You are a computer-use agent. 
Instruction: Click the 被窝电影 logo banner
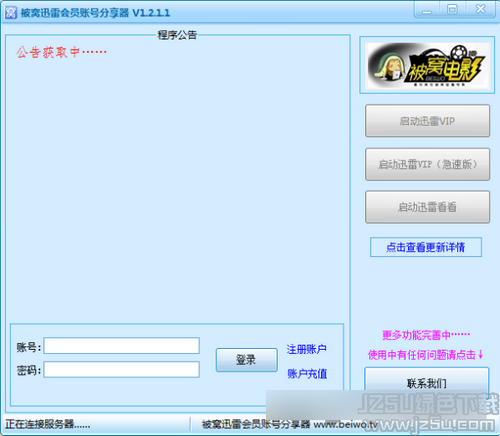pyautogui.click(x=427, y=65)
